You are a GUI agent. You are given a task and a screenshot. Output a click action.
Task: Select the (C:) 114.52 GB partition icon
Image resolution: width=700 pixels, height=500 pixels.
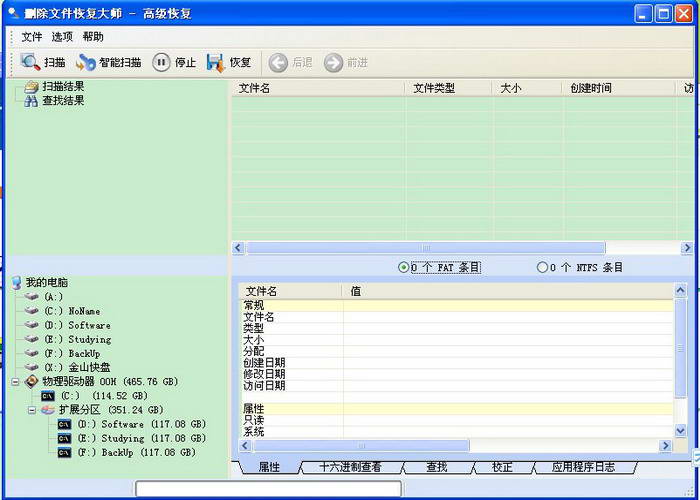click(48, 396)
